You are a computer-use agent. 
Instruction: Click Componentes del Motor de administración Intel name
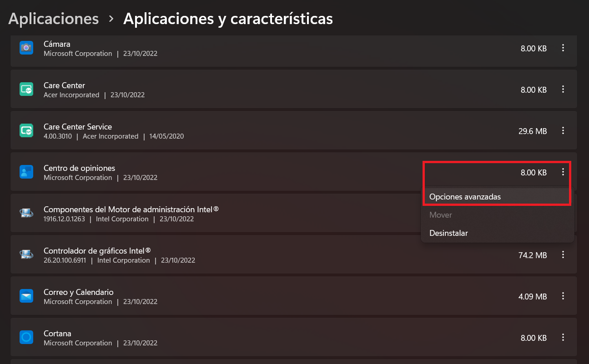[131, 209]
